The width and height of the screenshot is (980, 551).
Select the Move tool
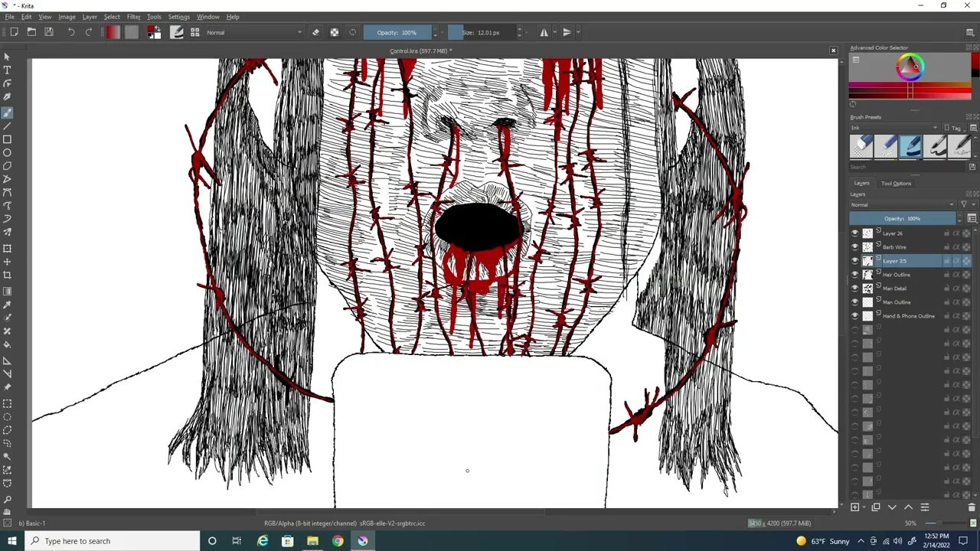(x=7, y=262)
